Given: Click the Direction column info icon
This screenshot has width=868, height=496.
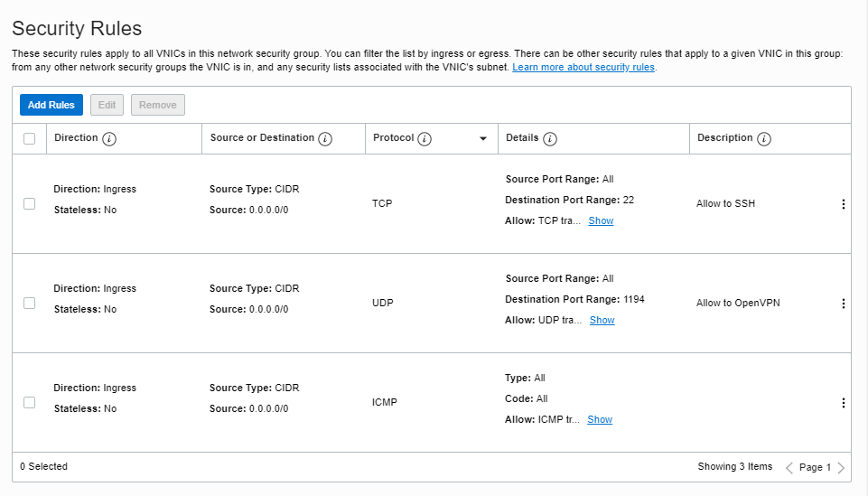Looking at the screenshot, I should tap(109, 139).
